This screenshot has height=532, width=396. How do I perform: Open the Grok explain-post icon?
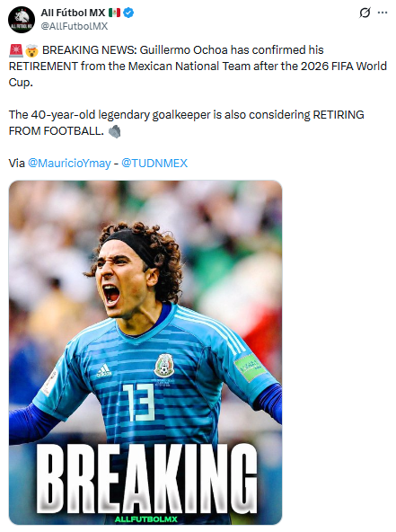pos(365,13)
